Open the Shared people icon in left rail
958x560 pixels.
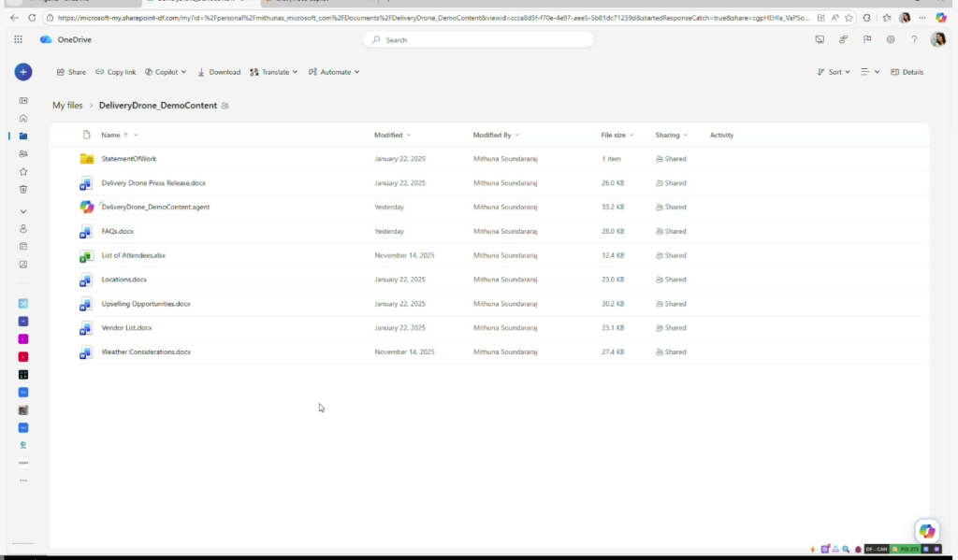(x=23, y=154)
